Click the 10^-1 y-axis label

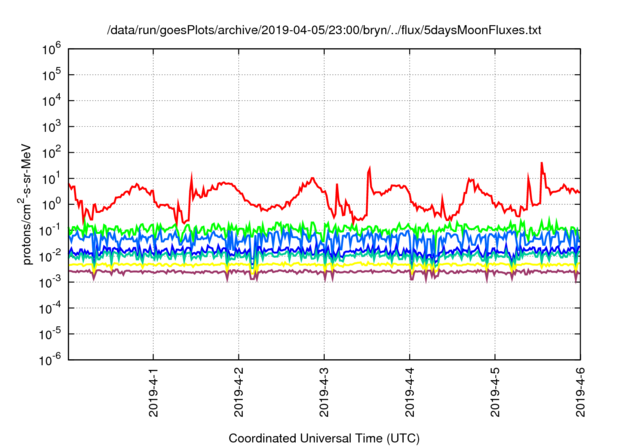tap(51, 231)
